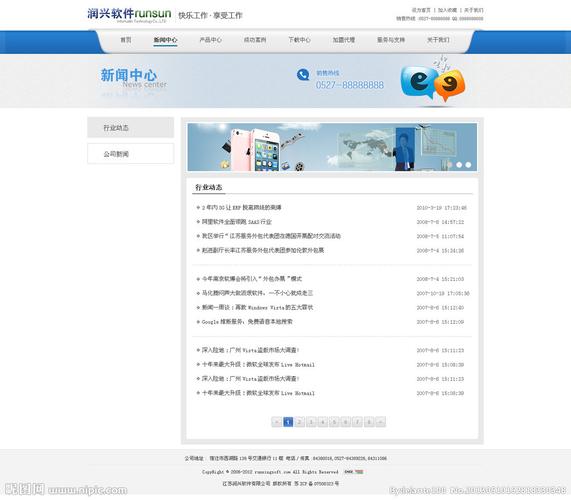Click the blue phone hotline icon
The image size is (571, 500).
click(303, 75)
